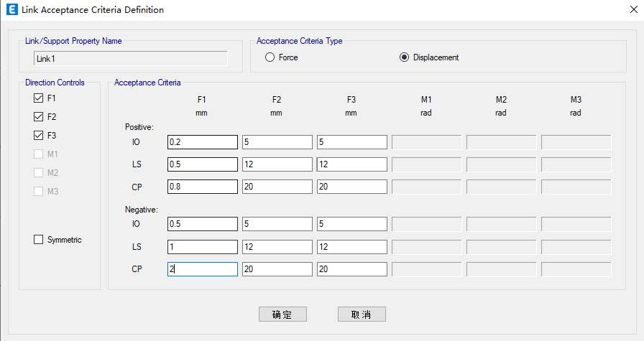This screenshot has height=341, width=644.
Task: Edit the Positive IO value for F1
Action: pyautogui.click(x=203, y=142)
